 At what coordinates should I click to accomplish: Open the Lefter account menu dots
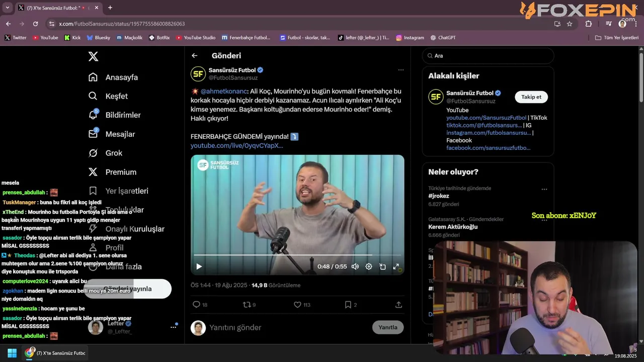point(173,327)
